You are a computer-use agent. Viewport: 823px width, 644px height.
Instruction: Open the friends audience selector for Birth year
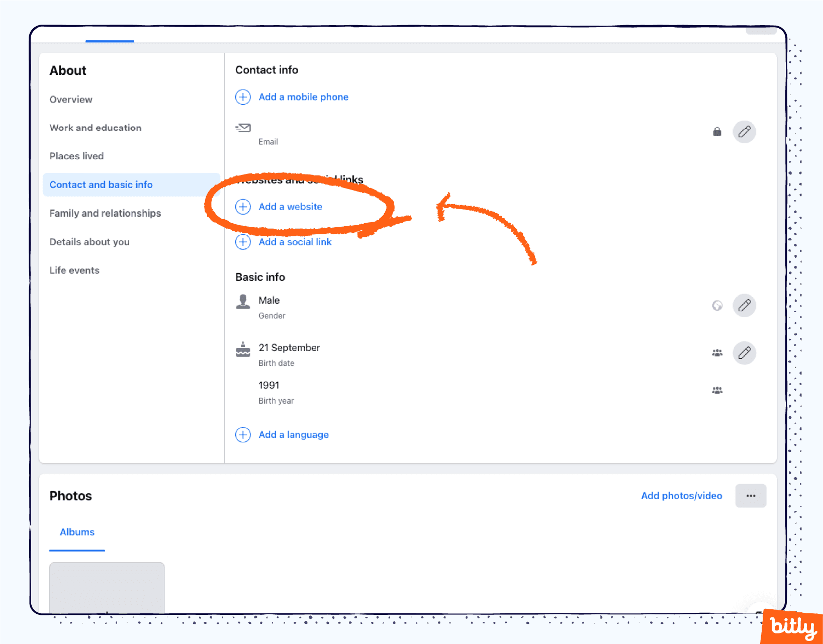pos(717,390)
